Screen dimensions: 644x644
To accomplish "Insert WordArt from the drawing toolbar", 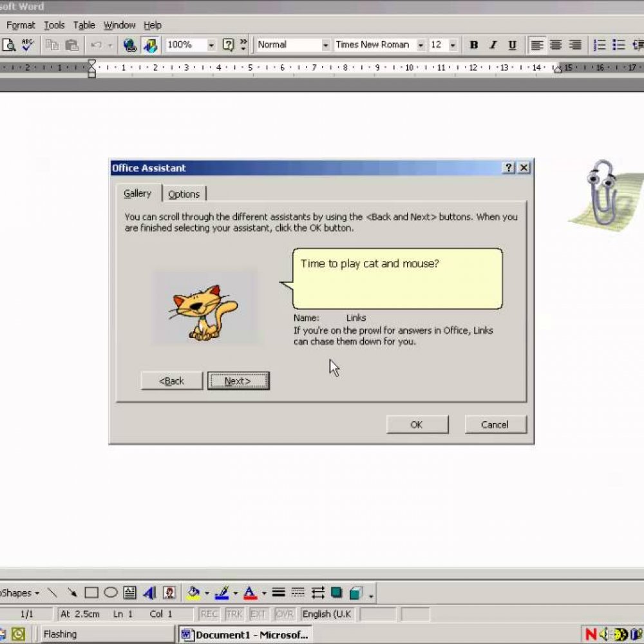I will click(x=149, y=592).
